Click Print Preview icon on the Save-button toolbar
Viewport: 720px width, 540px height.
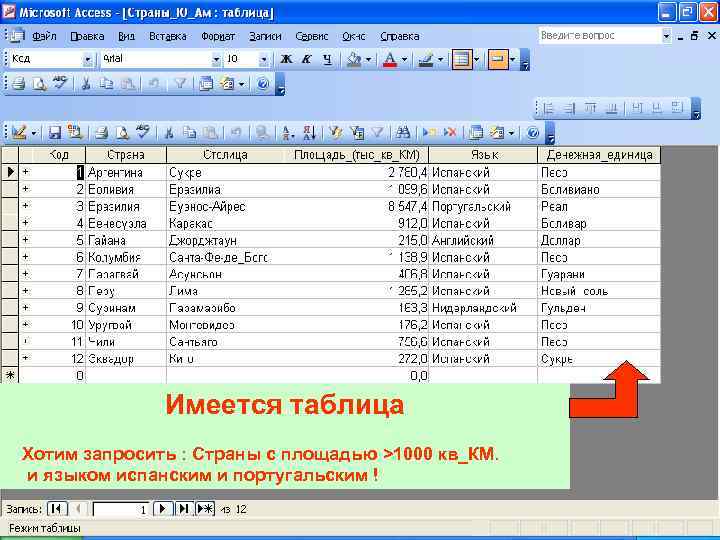(x=122, y=133)
